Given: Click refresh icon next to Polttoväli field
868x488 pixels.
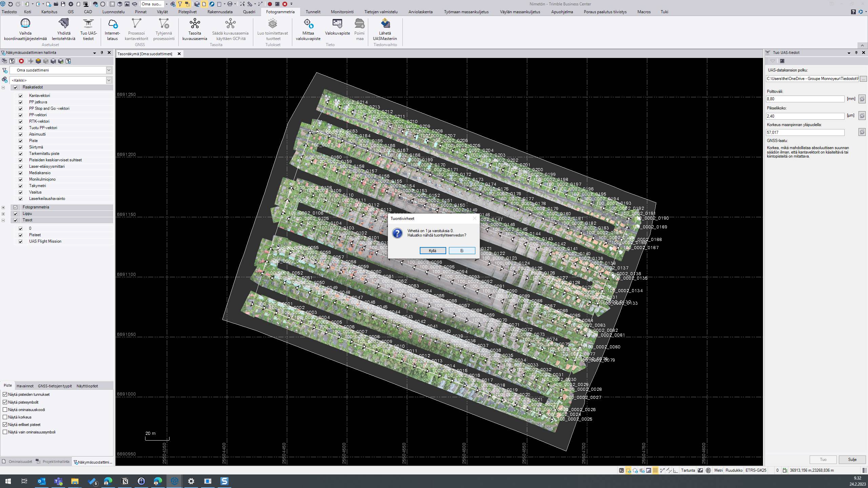Looking at the screenshot, I should (862, 99).
